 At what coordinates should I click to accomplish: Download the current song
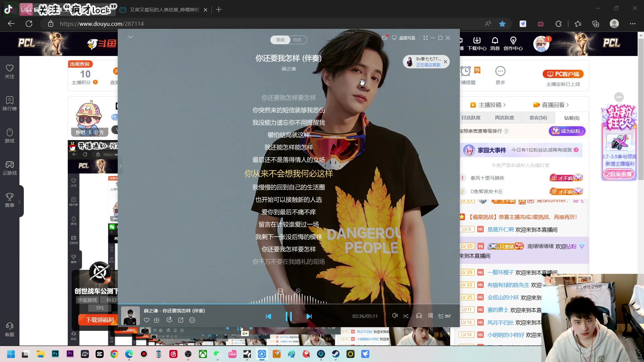(157, 320)
